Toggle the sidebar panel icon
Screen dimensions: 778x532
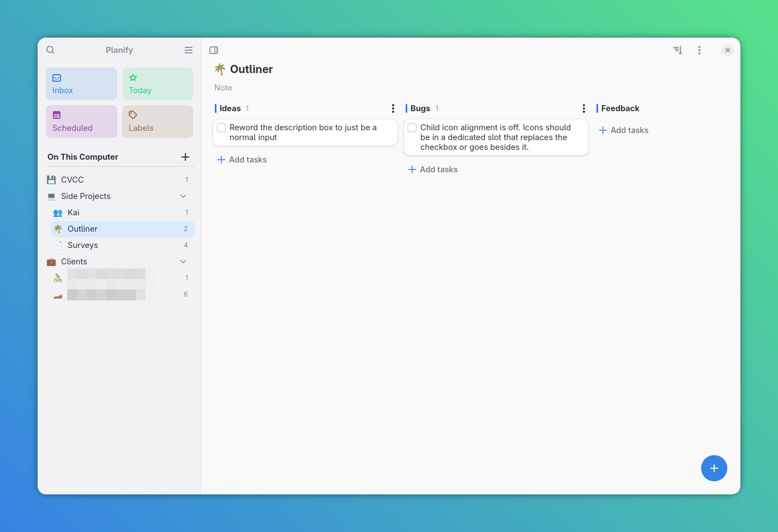(x=214, y=50)
